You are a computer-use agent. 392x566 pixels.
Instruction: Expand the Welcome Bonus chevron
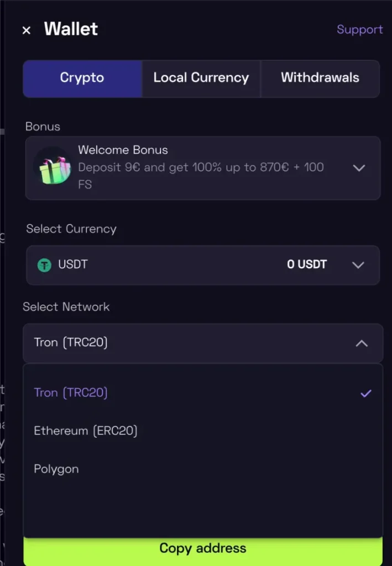359,167
